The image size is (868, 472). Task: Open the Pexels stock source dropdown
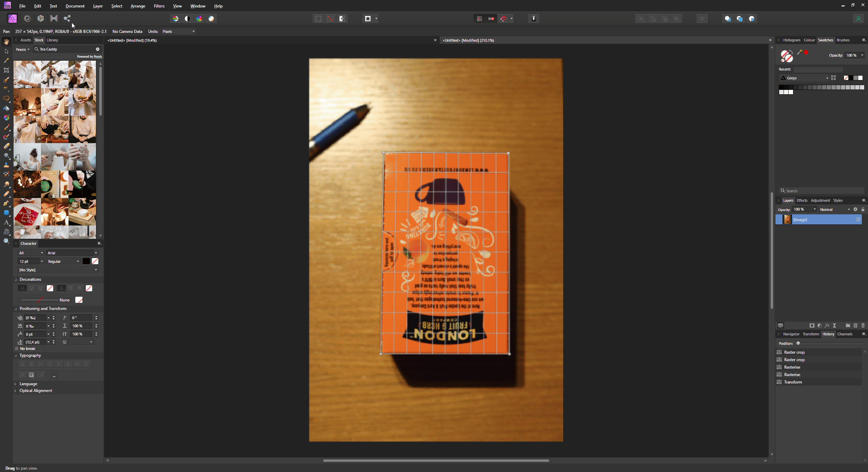[23, 49]
